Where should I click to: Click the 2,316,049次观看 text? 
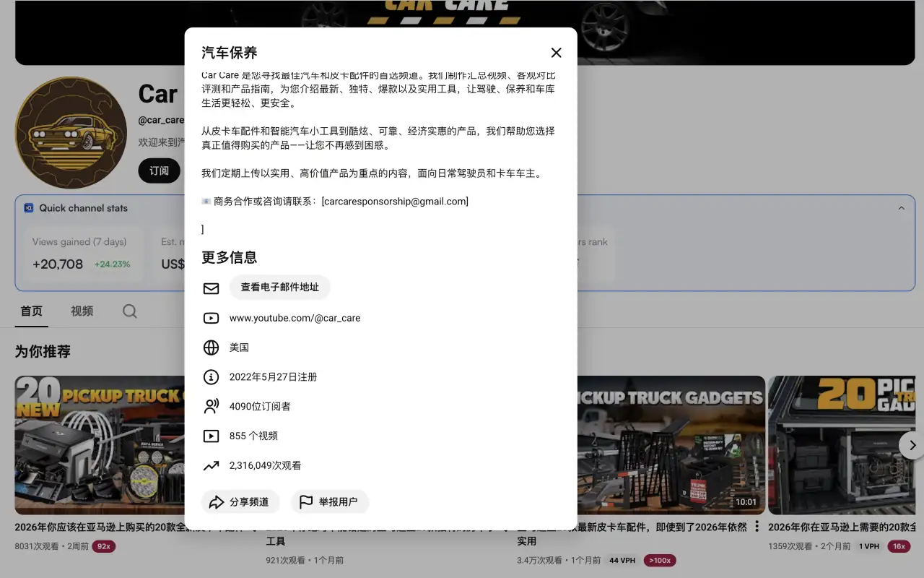click(265, 466)
